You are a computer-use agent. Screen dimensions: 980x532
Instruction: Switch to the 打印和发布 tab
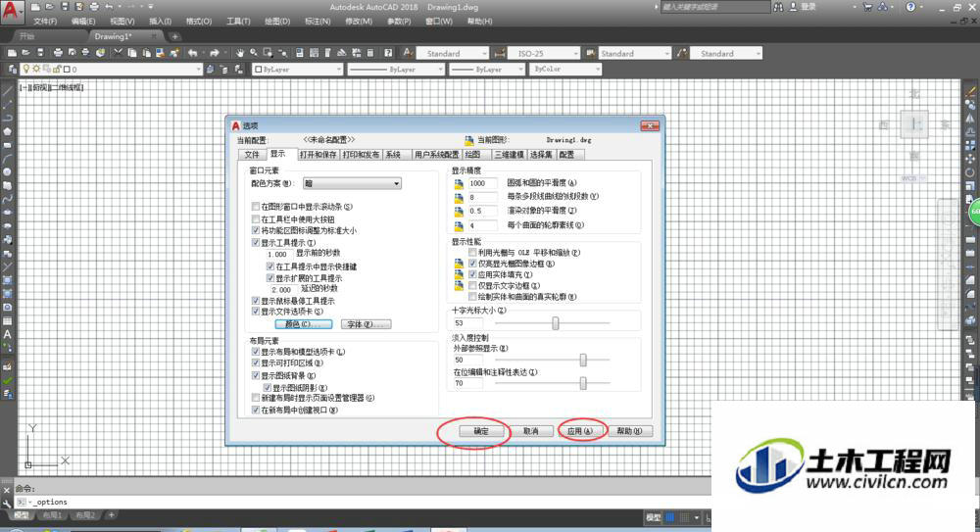click(x=361, y=155)
